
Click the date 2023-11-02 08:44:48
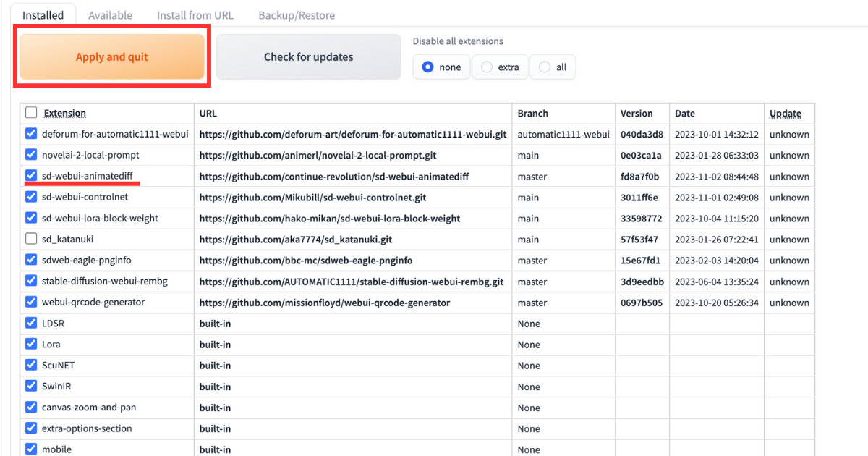point(717,177)
